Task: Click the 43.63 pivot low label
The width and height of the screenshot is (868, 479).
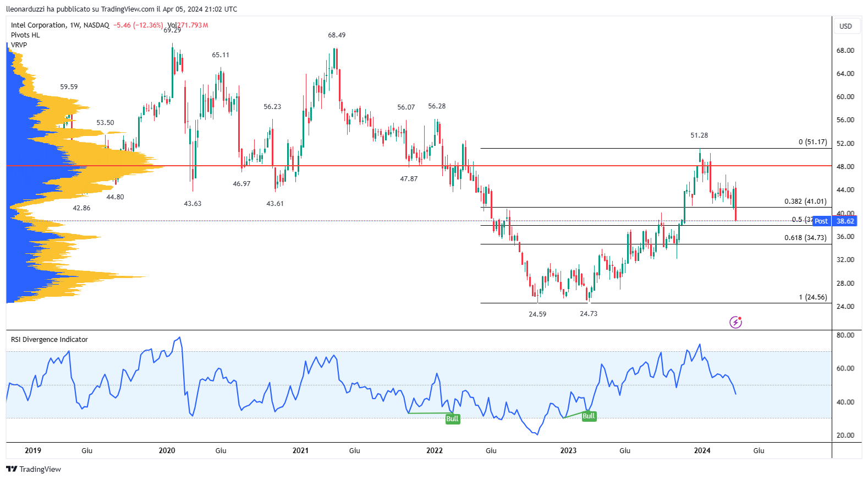Action: pos(193,203)
